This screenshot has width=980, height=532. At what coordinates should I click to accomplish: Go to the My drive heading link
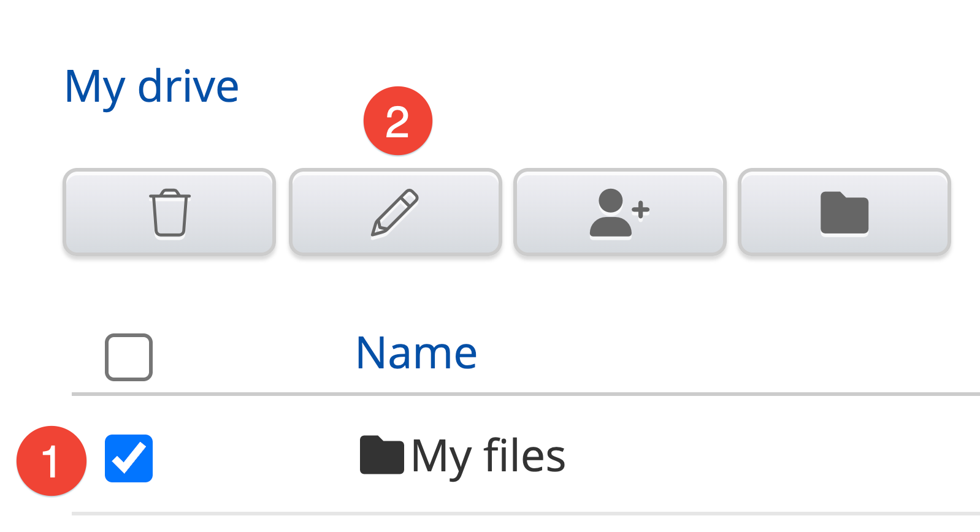(151, 87)
